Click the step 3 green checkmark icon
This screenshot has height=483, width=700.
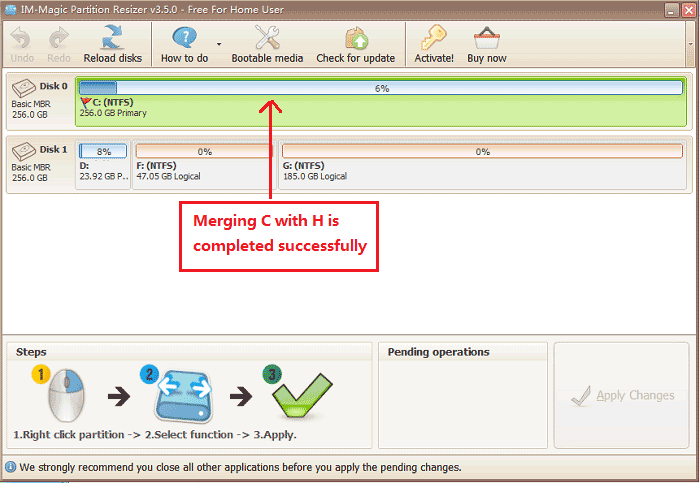[302, 395]
